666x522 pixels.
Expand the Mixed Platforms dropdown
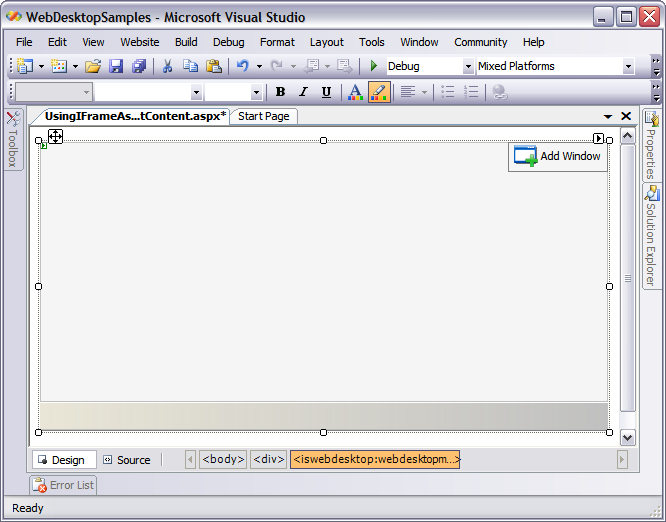tap(628, 66)
